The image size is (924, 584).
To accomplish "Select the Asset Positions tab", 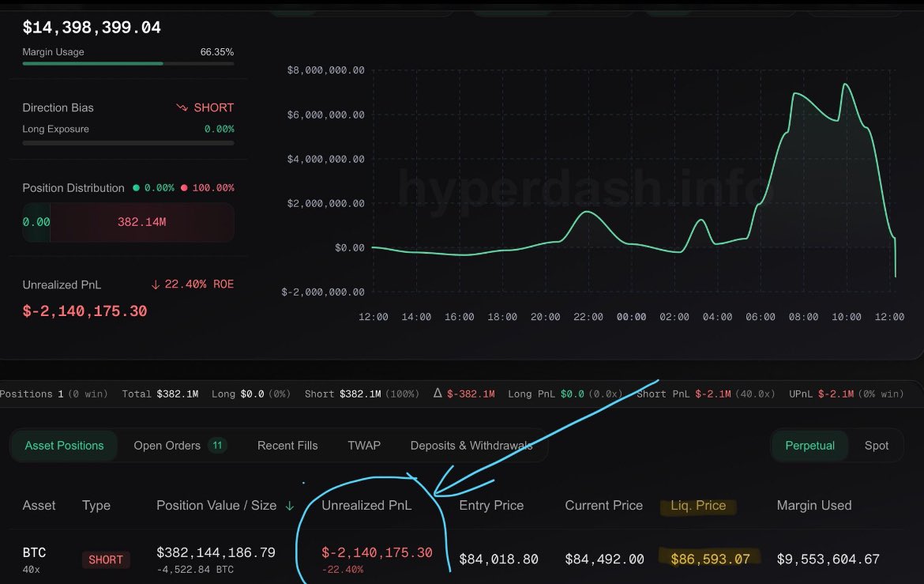I will pyautogui.click(x=64, y=445).
